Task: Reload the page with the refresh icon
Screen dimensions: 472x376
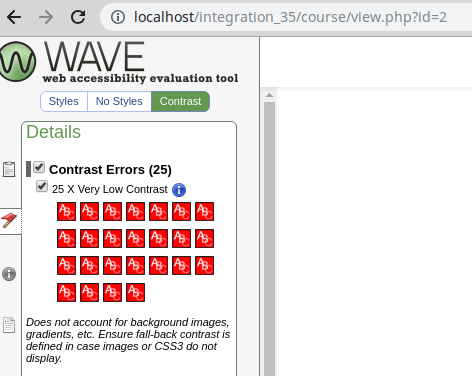Action: tap(78, 17)
